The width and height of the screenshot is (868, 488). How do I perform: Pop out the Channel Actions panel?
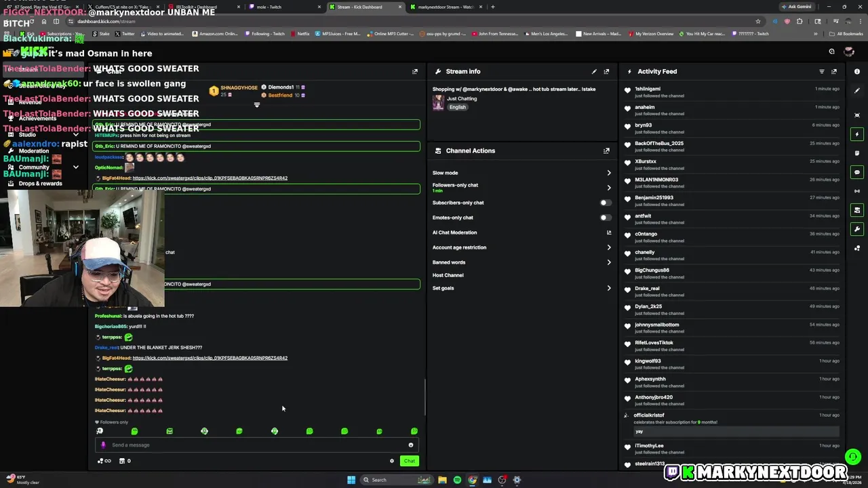[606, 150]
